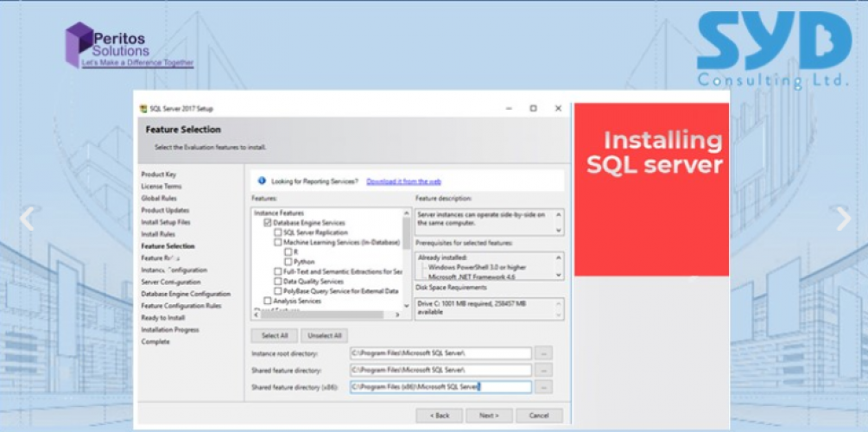
Task: Enable Full-Text and Semantic Extractions checkbox
Action: (278, 272)
